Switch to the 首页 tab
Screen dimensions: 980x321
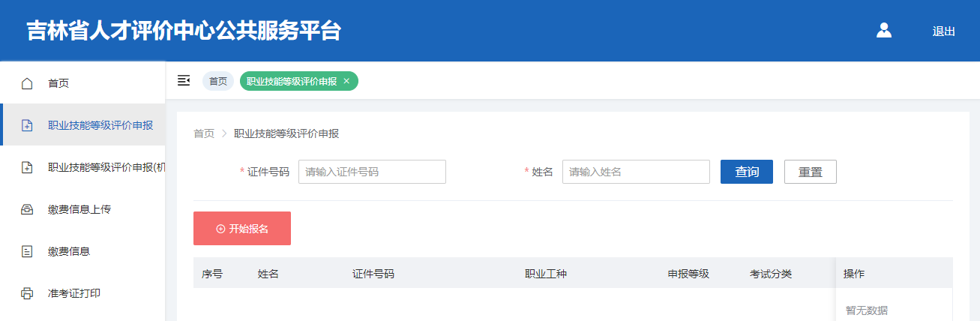(217, 81)
